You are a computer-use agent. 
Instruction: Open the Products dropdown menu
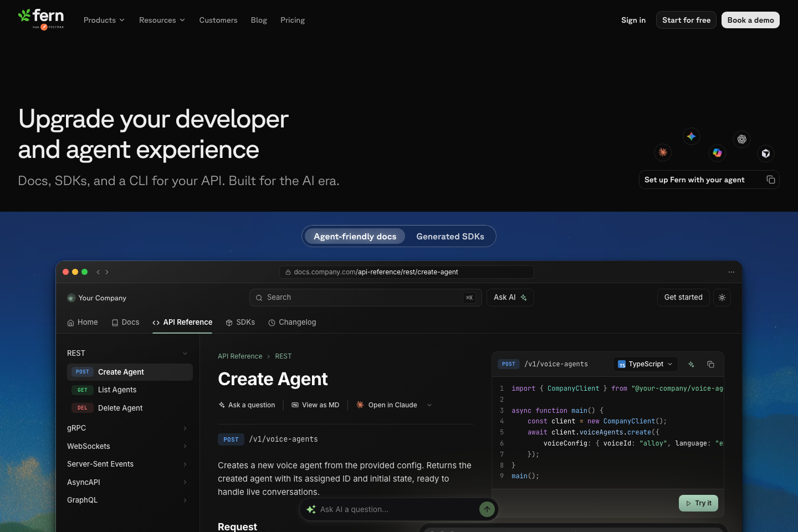point(104,20)
